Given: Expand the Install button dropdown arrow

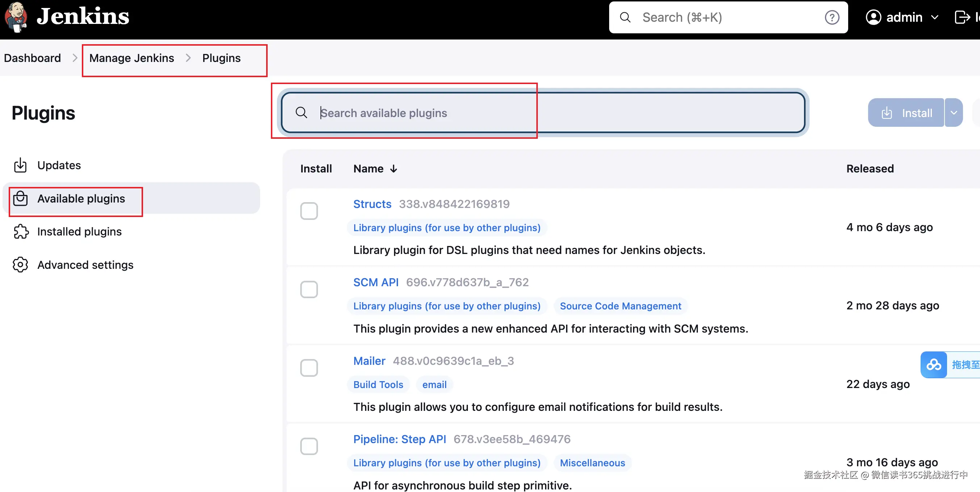Looking at the screenshot, I should coord(953,113).
